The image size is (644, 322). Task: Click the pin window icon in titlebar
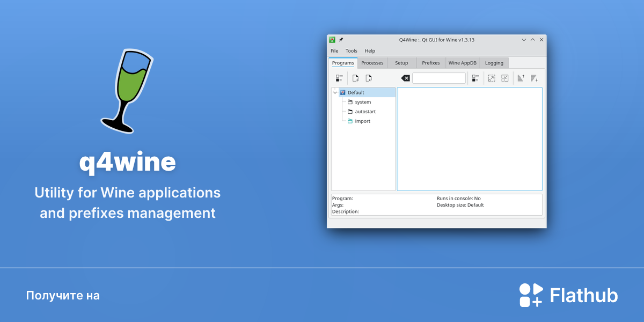click(341, 40)
